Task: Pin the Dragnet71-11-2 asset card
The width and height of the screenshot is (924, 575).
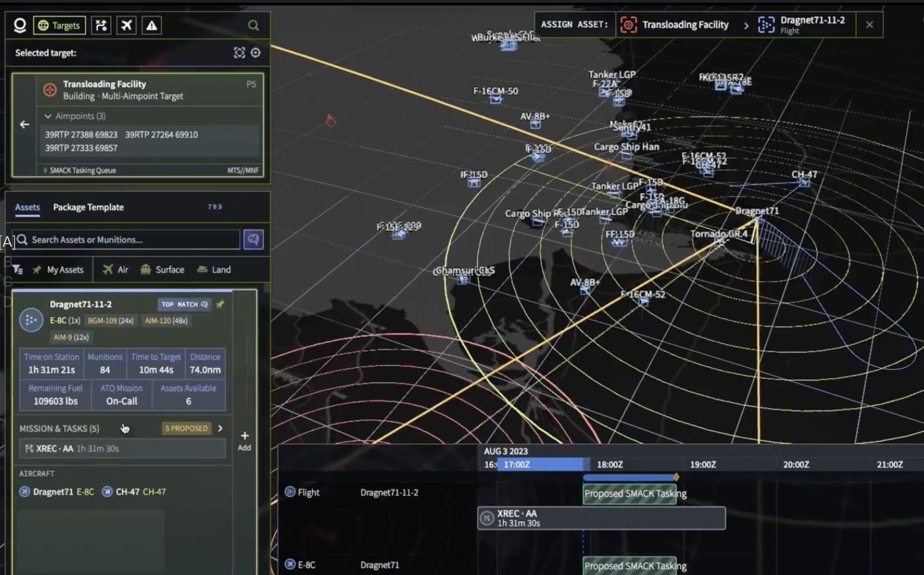Action: tap(220, 304)
